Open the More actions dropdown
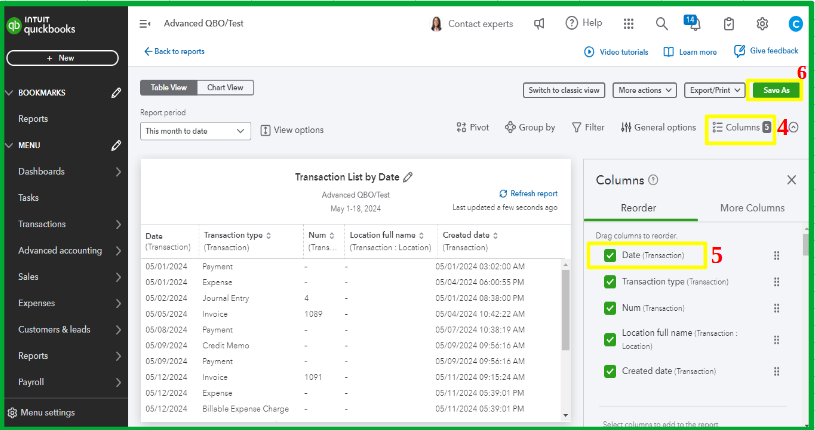The width and height of the screenshot is (815, 430). click(x=645, y=90)
